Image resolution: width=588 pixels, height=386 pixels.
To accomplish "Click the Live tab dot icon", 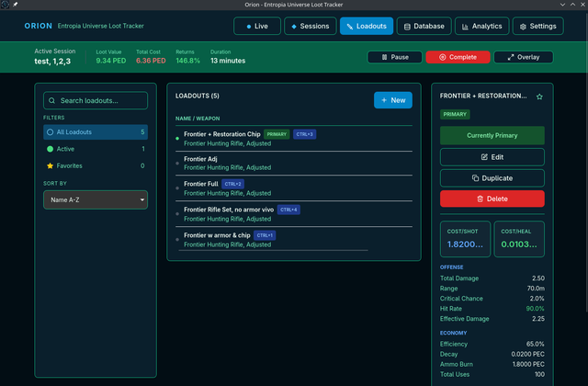I will (249, 27).
